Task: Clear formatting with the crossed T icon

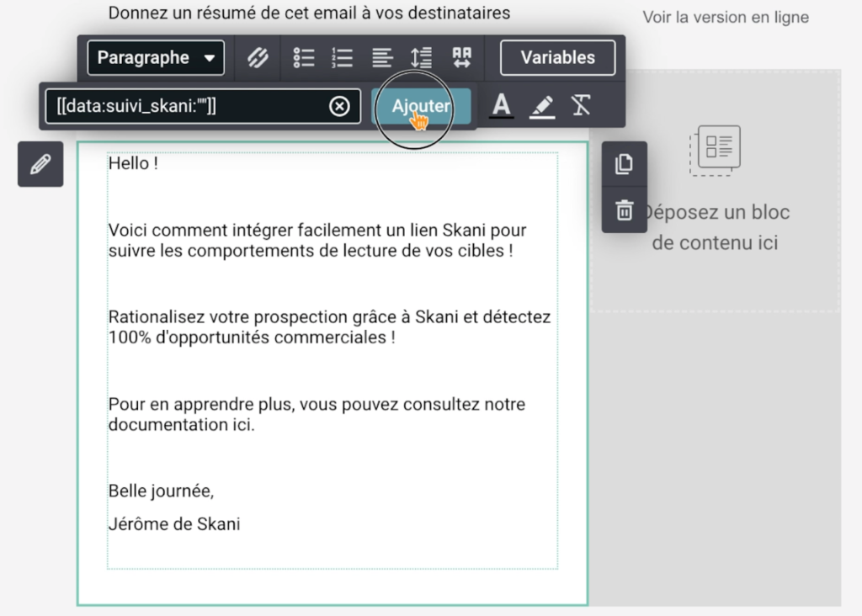Action: click(x=581, y=105)
